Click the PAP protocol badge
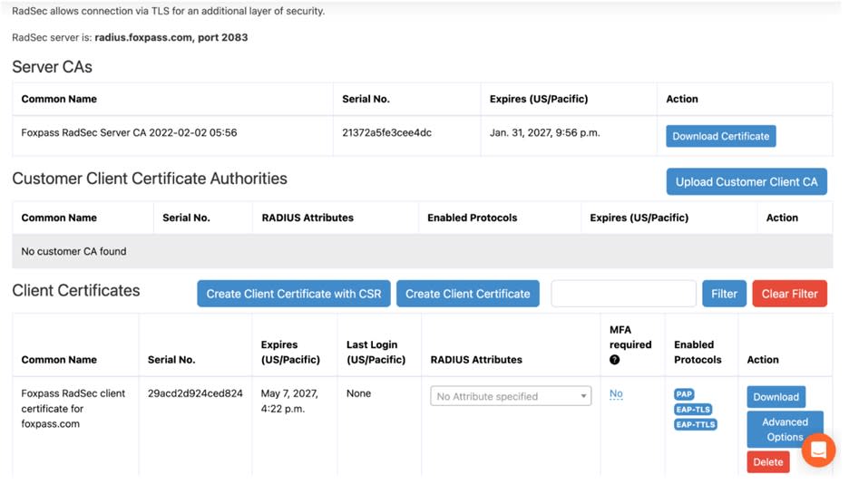849x504 pixels. tap(684, 394)
